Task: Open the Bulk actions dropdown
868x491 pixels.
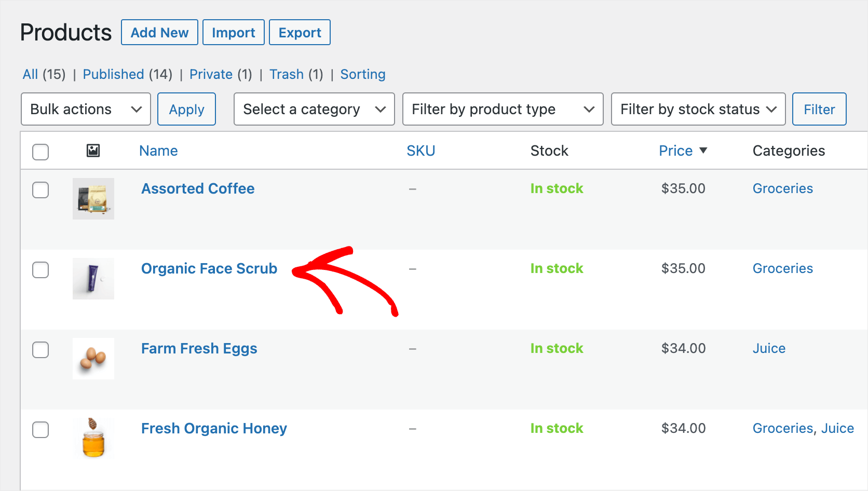Action: 85,109
